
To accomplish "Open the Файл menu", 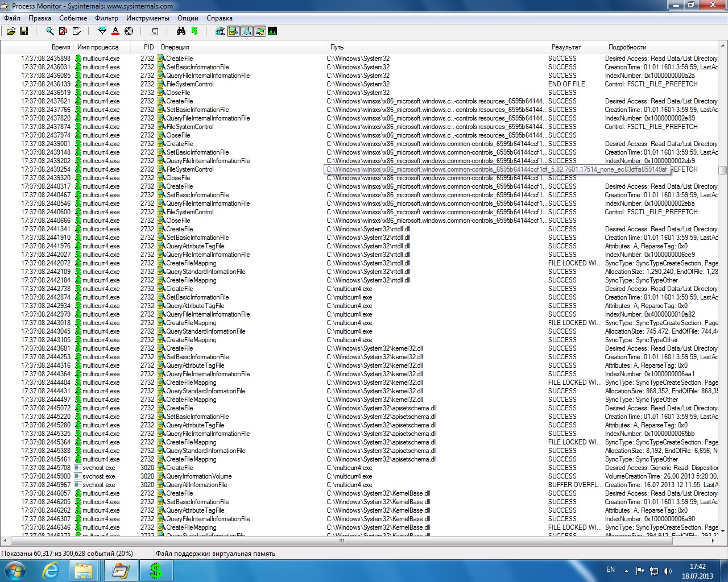I will point(12,18).
